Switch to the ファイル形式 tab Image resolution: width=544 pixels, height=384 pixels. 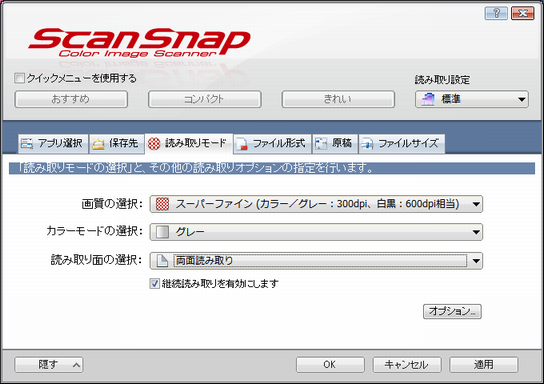pos(273,144)
